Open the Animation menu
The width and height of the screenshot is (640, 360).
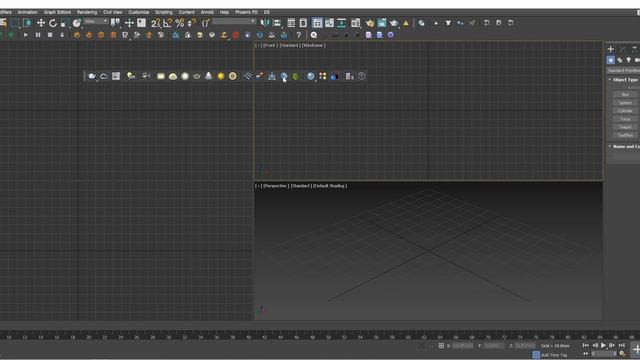27,12
